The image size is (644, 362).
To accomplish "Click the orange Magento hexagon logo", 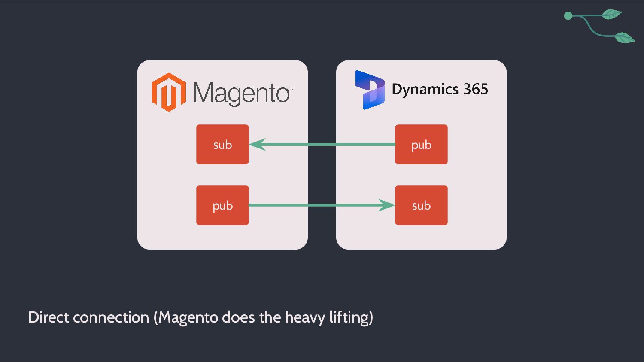I will coord(169,92).
